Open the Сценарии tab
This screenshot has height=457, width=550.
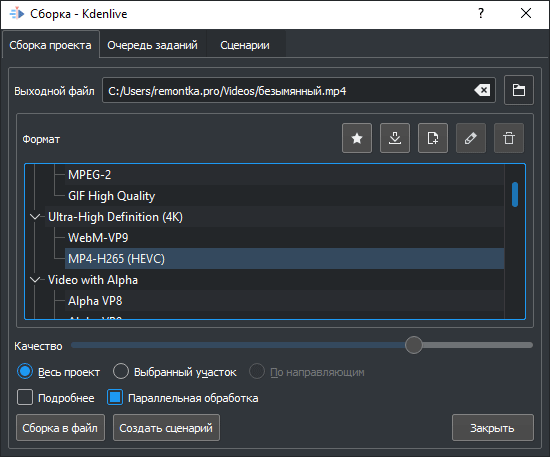pyautogui.click(x=245, y=45)
